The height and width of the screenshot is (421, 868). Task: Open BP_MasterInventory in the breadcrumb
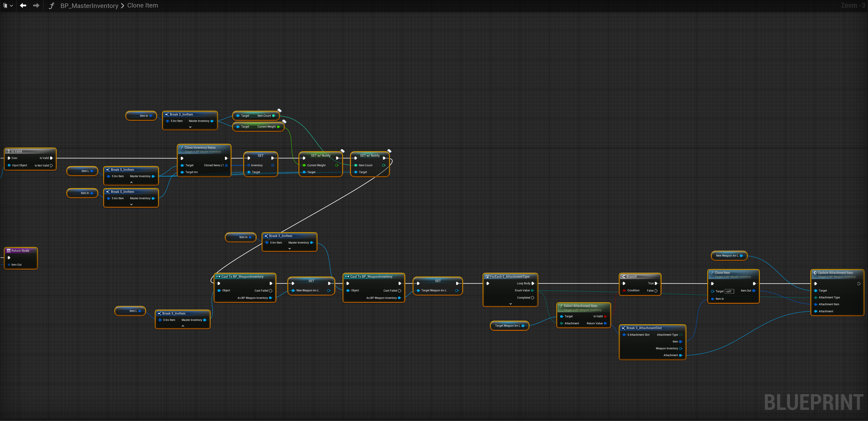(x=89, y=5)
